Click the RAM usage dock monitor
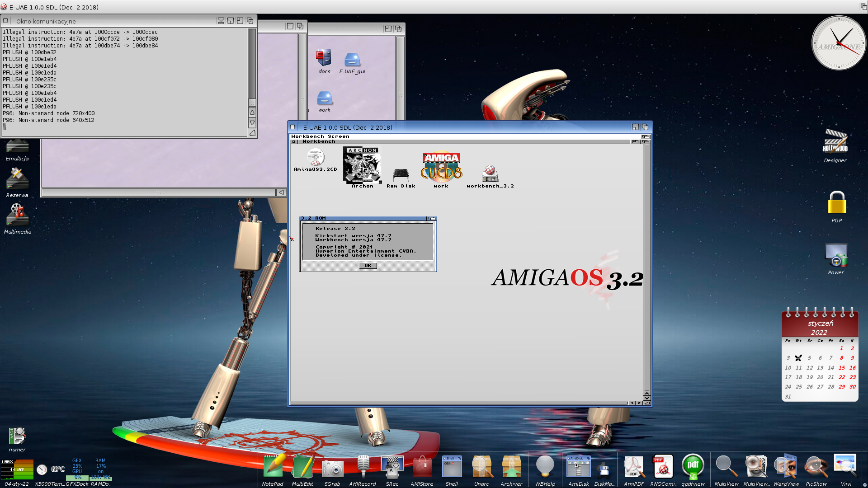This screenshot has width=868, height=488. pos(101,469)
